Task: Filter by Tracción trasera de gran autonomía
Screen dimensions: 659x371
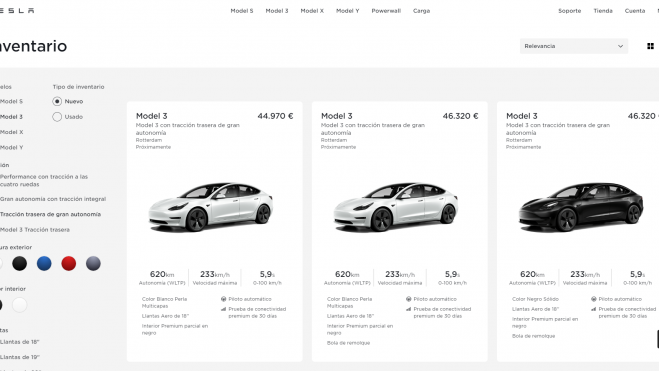Action: [50, 214]
